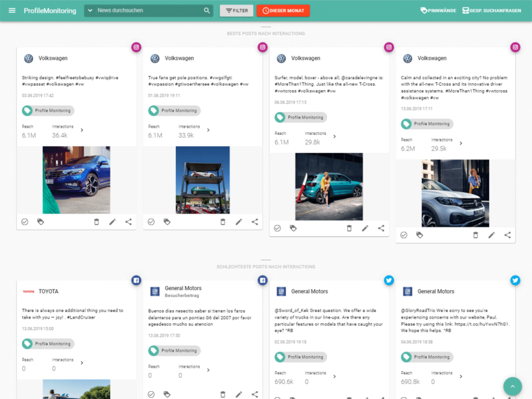Click Profile Monitoring tag on True fans post

tap(175, 110)
